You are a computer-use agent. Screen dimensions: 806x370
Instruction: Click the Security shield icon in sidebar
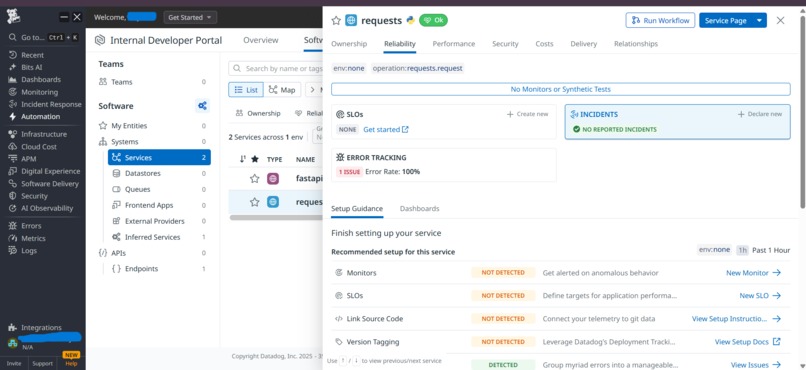(x=13, y=196)
